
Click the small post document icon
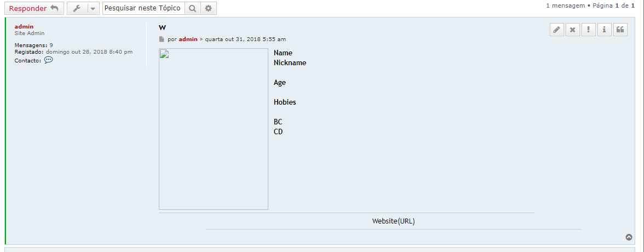click(x=162, y=39)
